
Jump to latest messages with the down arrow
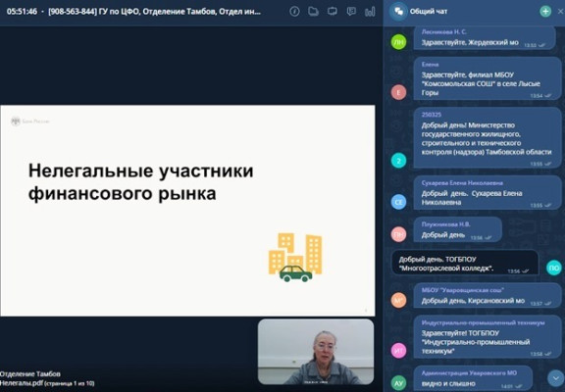pyautogui.click(x=555, y=377)
